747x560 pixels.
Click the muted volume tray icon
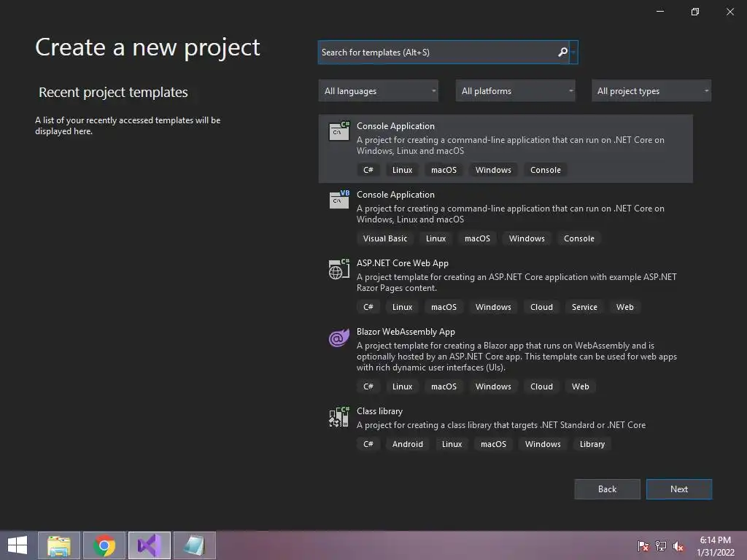point(678,545)
